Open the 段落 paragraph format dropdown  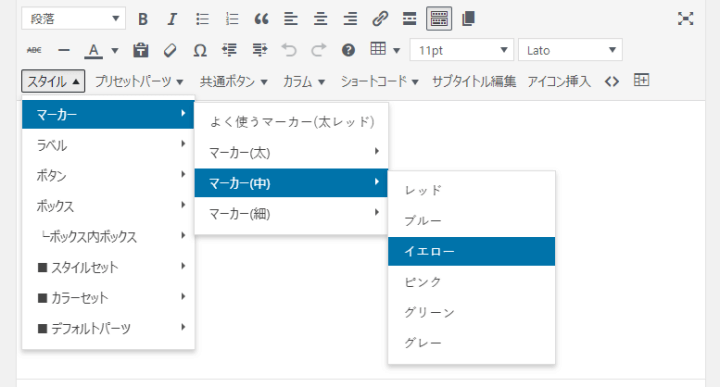pyautogui.click(x=73, y=19)
